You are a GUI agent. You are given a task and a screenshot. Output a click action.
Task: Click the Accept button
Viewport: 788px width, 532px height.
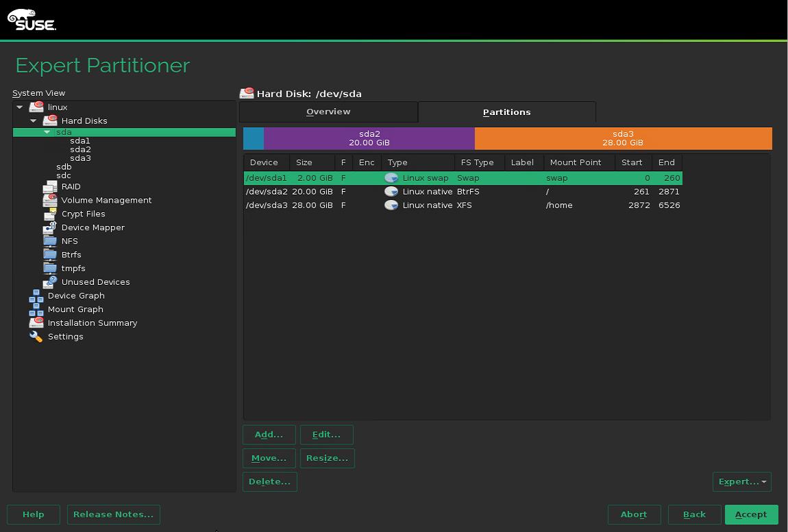click(752, 514)
